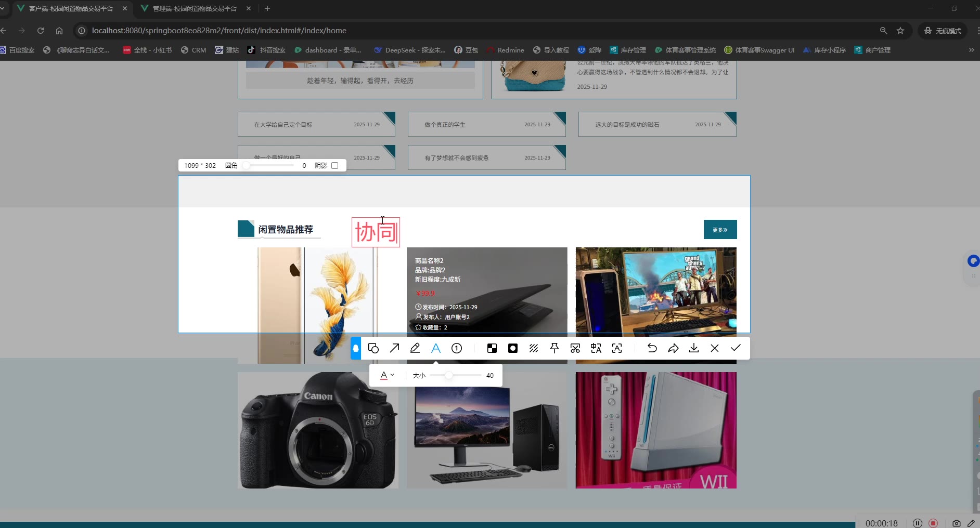Screen dimensions: 980x528
Task: Pin the screenshot to the screen
Action: 555,348
